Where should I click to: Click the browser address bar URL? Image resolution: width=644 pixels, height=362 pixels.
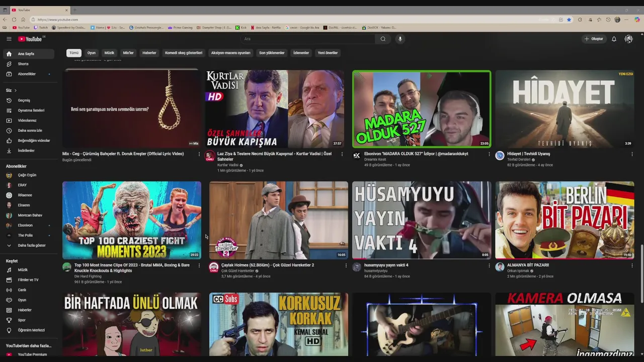click(x=58, y=20)
